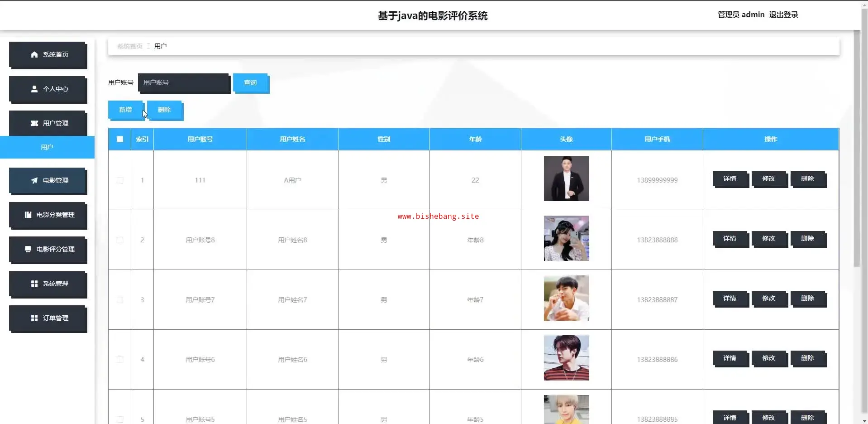This screenshot has height=424, width=868.
Task: Click the icon beside 电影评分管理
Action: [28, 249]
